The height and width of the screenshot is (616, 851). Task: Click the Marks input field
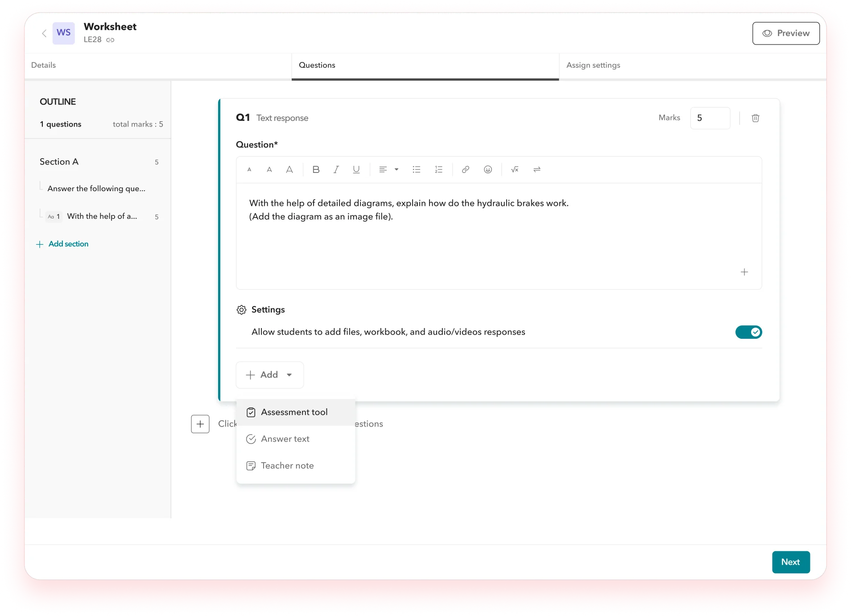[710, 118]
